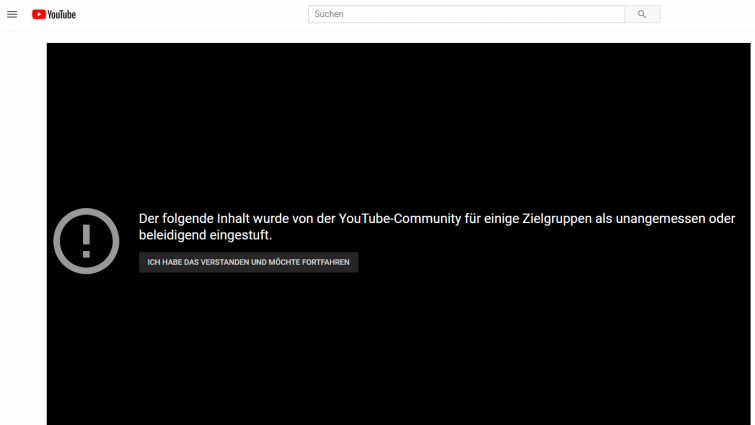Click the exclamation mark warning icon
The width and height of the screenshot is (755, 425).
click(86, 241)
